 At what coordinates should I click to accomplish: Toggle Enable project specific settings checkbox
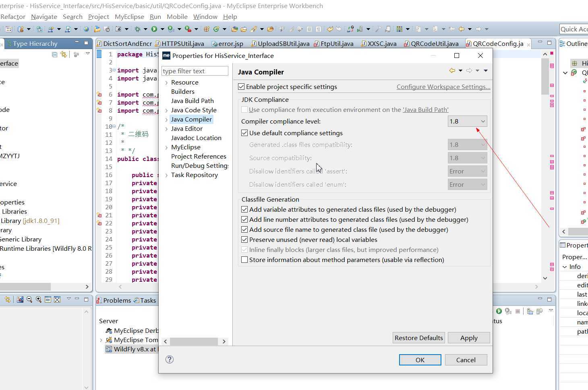pos(241,87)
